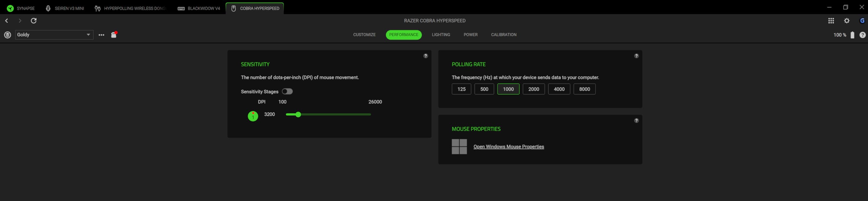Viewport: 868px width, 201px height.
Task: Go forward with the right arrow
Action: coord(20,21)
